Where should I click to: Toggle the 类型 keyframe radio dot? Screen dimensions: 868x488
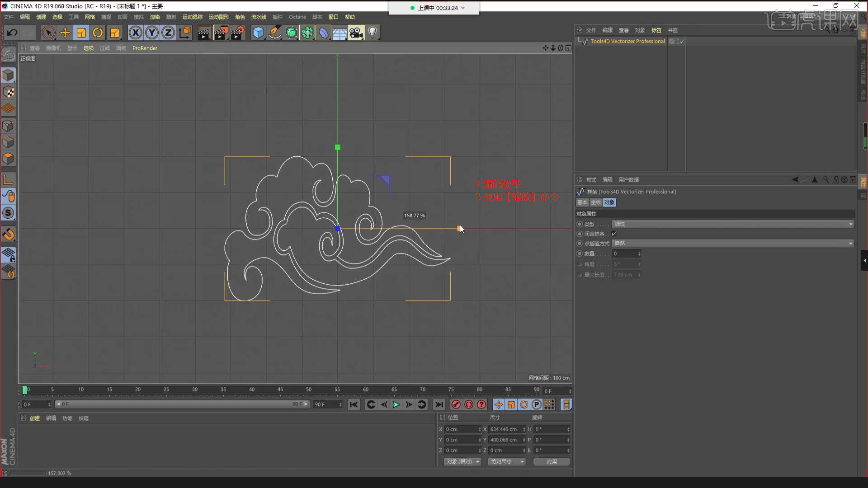(580, 224)
